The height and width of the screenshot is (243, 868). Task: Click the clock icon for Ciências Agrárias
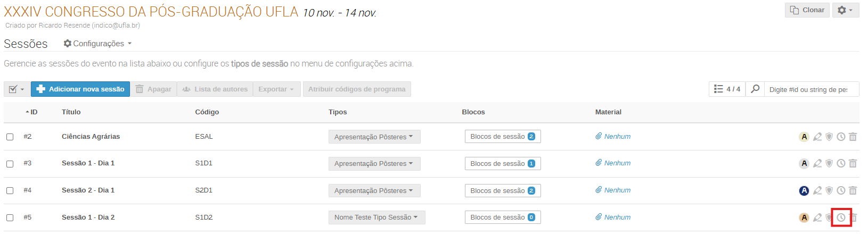841,137
